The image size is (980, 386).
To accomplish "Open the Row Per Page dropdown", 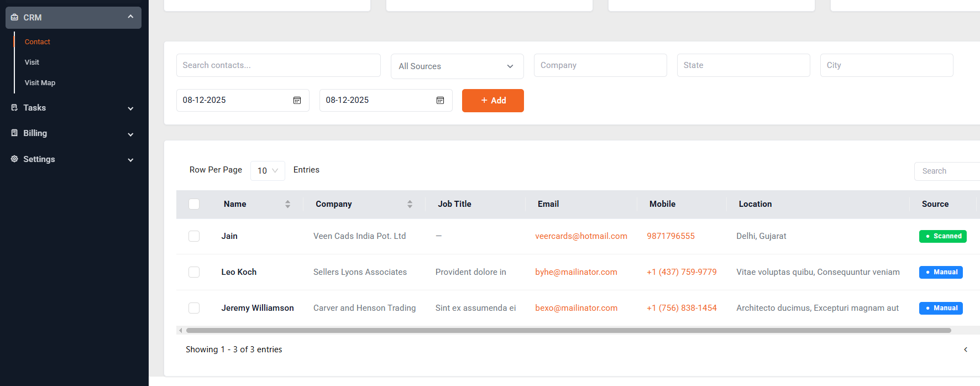I will pyautogui.click(x=268, y=171).
